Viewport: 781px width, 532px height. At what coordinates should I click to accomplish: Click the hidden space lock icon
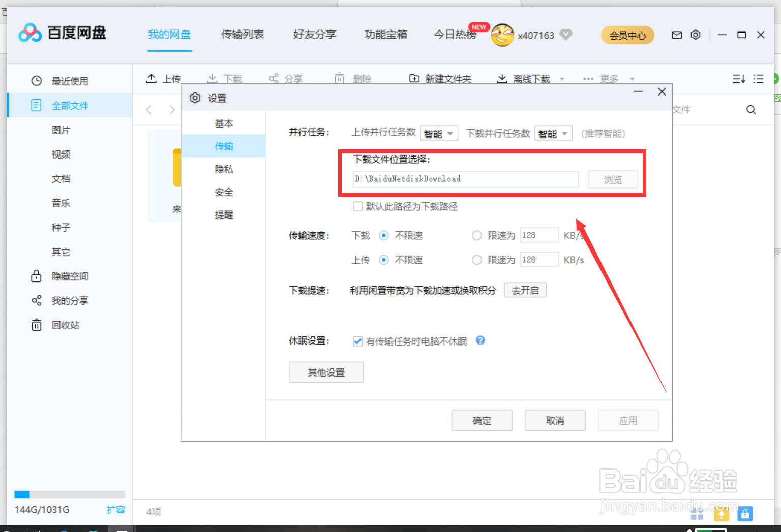36,276
